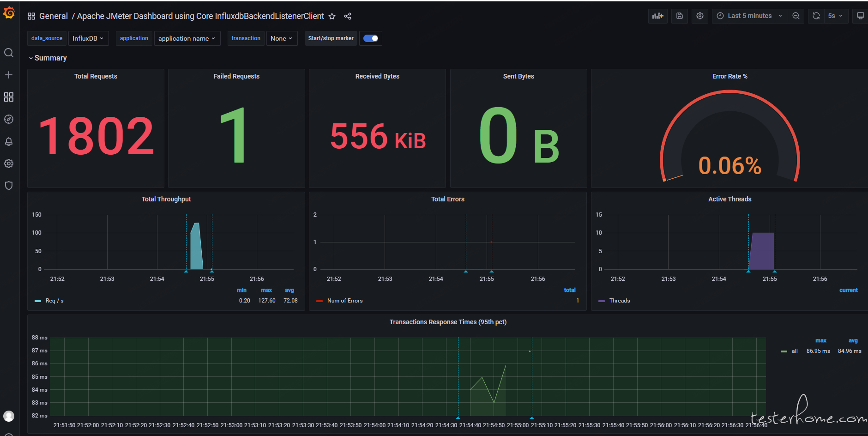The image size is (868, 436).
Task: Click the Create plus icon in sidebar
Action: 9,75
